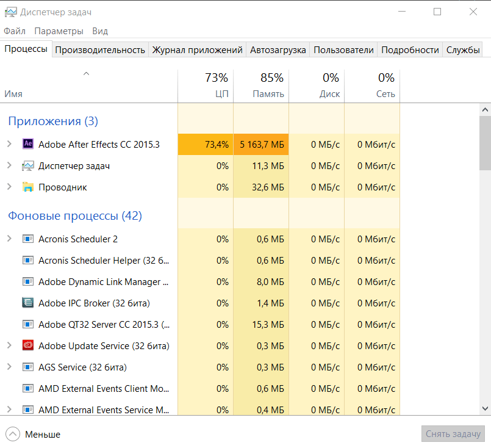Image resolution: width=491 pixels, height=448 pixels.
Task: Expand the AMD External Events Service row
Action: [x=9, y=410]
